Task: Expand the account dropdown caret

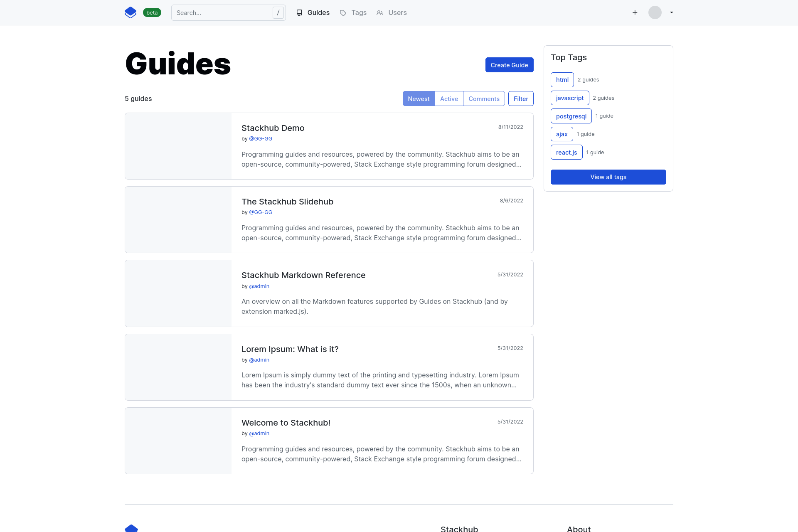Action: (x=671, y=12)
